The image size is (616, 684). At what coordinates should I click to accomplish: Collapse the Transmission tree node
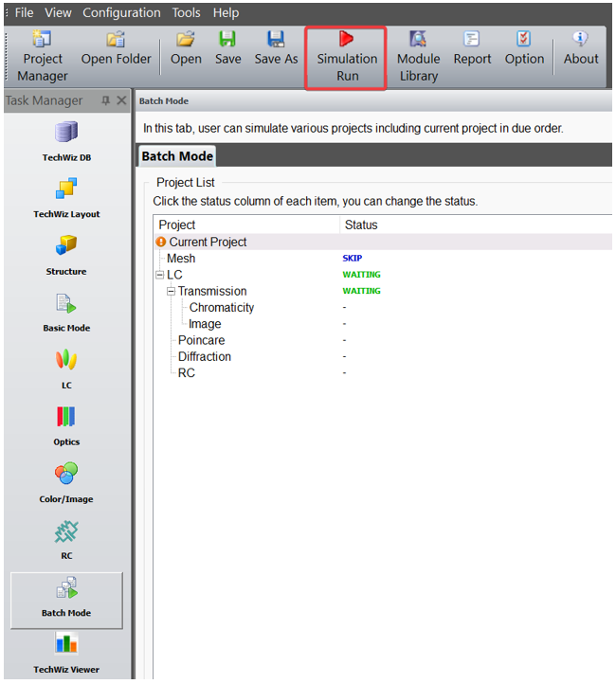pos(172,291)
